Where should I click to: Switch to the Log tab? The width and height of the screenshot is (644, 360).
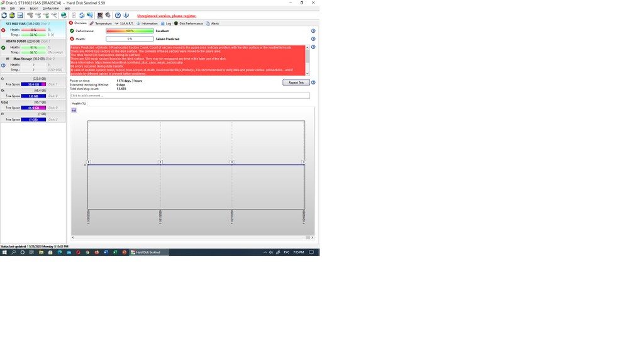click(166, 23)
